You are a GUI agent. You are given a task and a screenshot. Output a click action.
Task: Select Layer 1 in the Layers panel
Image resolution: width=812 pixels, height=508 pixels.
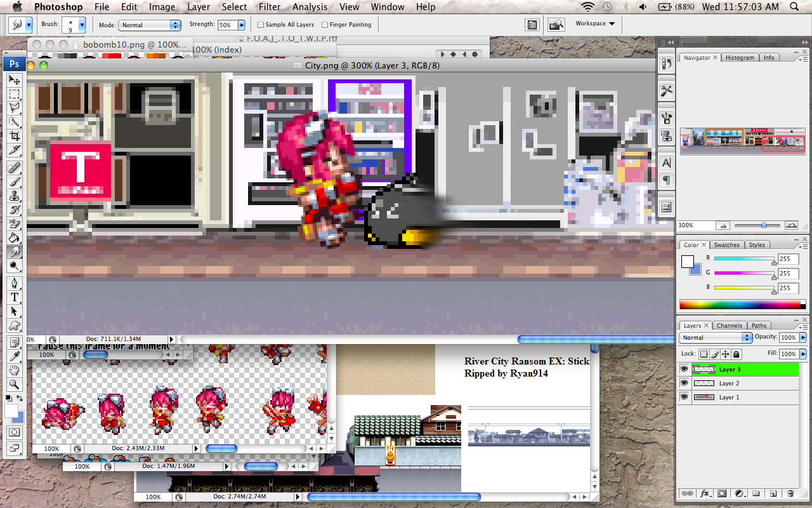pyautogui.click(x=729, y=397)
